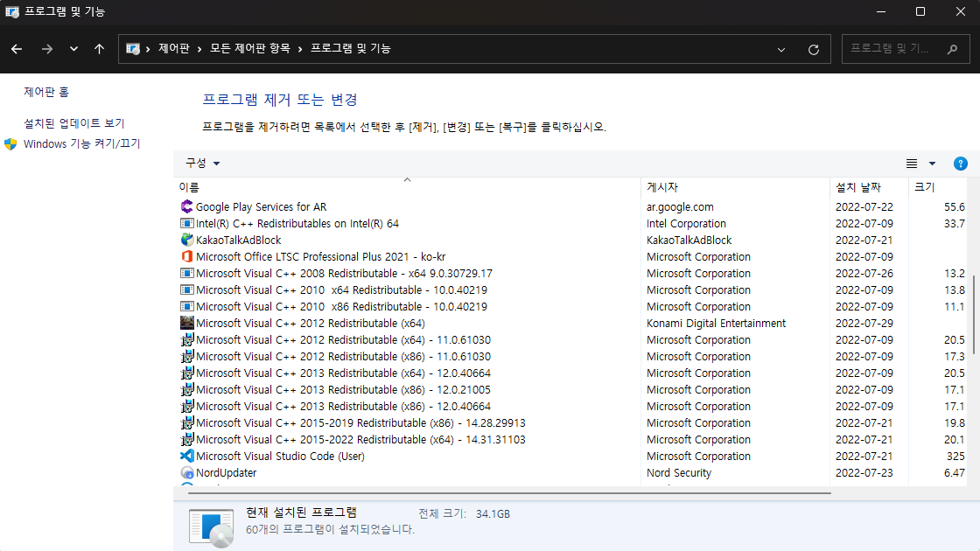The height and width of the screenshot is (551, 980).
Task: Click the ar.google.com publisher cell
Action: pyautogui.click(x=680, y=206)
